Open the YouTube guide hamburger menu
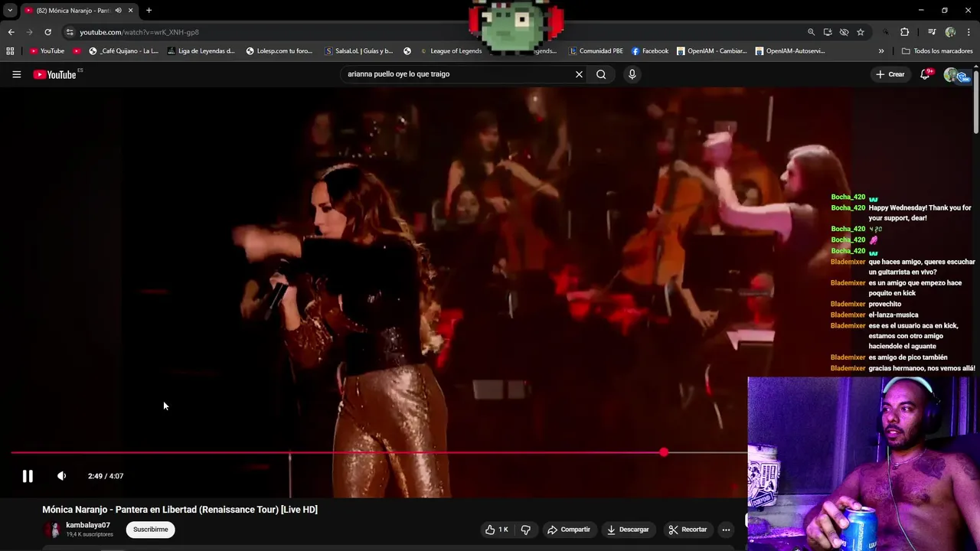 [16, 74]
